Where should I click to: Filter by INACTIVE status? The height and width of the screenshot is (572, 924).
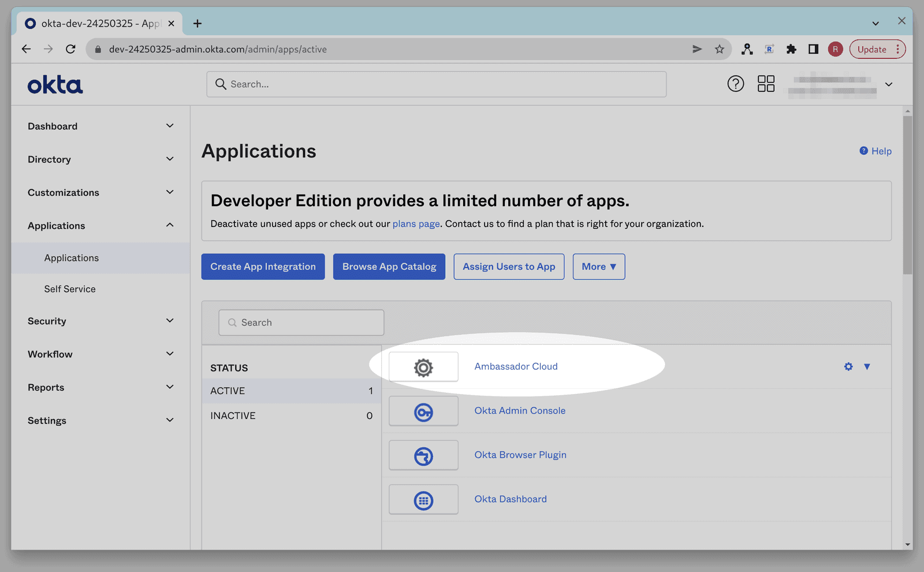[x=292, y=415]
